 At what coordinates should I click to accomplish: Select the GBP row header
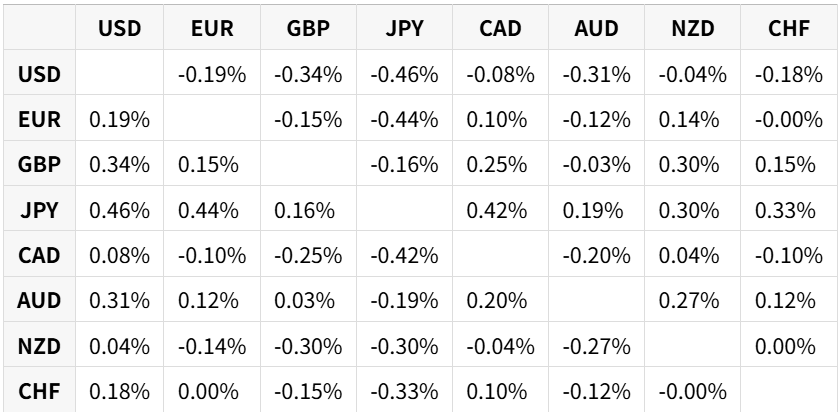39,164
